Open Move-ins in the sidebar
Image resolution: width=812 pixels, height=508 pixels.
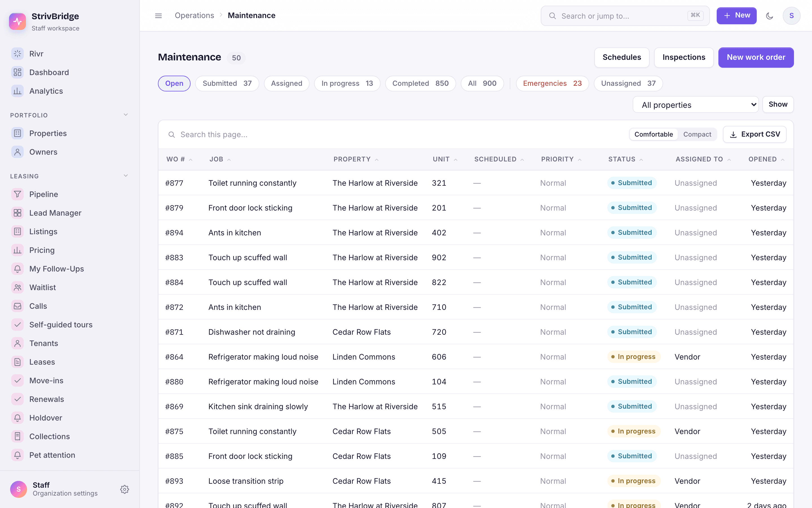pos(69,381)
